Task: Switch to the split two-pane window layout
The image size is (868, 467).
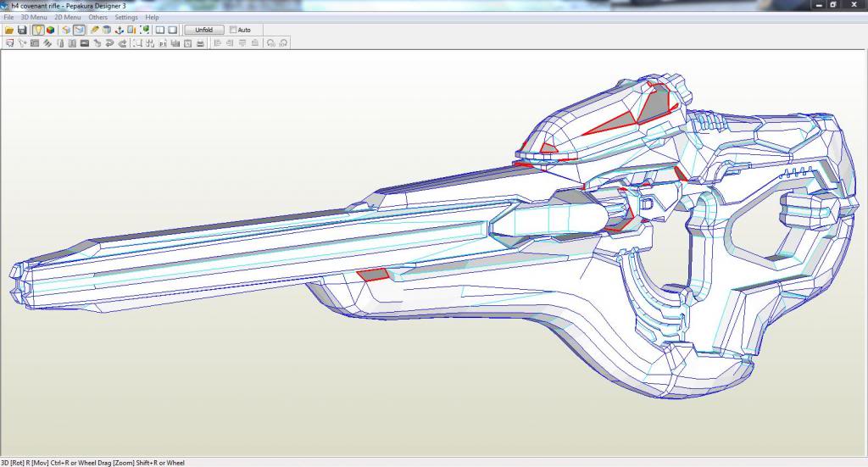Action: (160, 30)
